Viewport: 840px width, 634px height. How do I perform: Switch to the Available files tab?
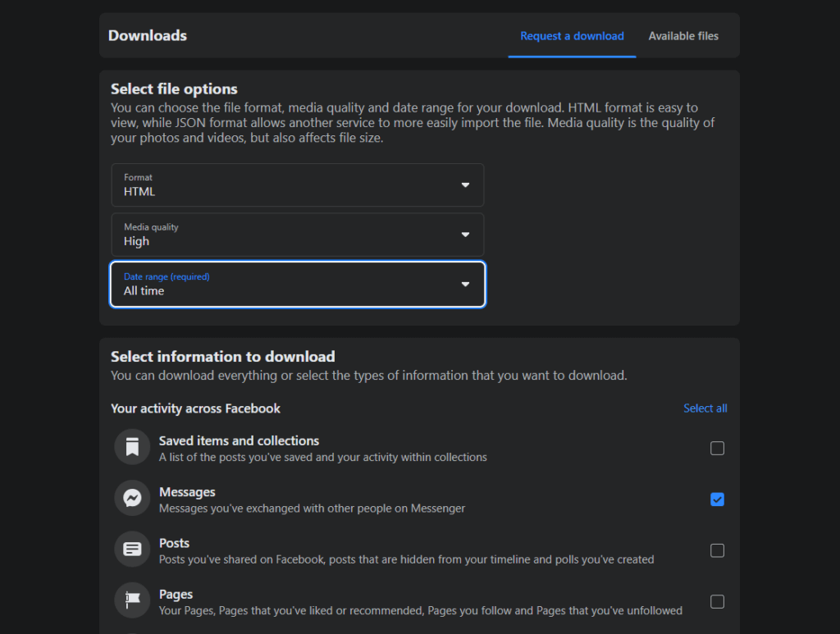(683, 36)
